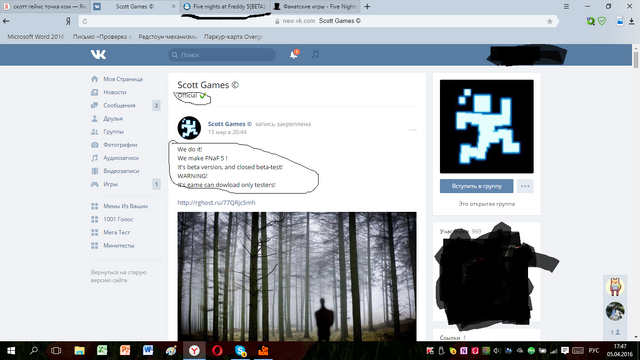Click the Вступить в группу button
This screenshot has width=640, height=360.
[476, 186]
